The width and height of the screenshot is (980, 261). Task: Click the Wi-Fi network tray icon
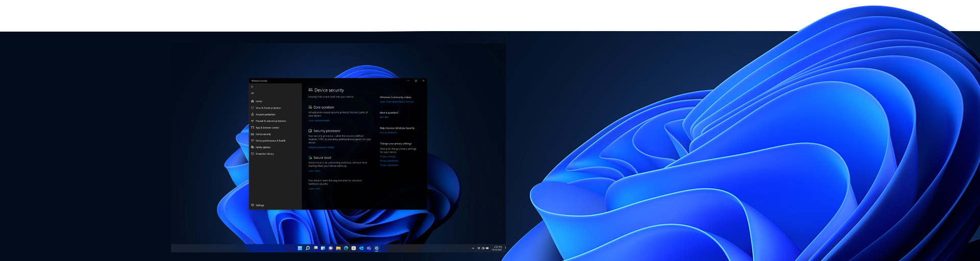click(x=479, y=248)
